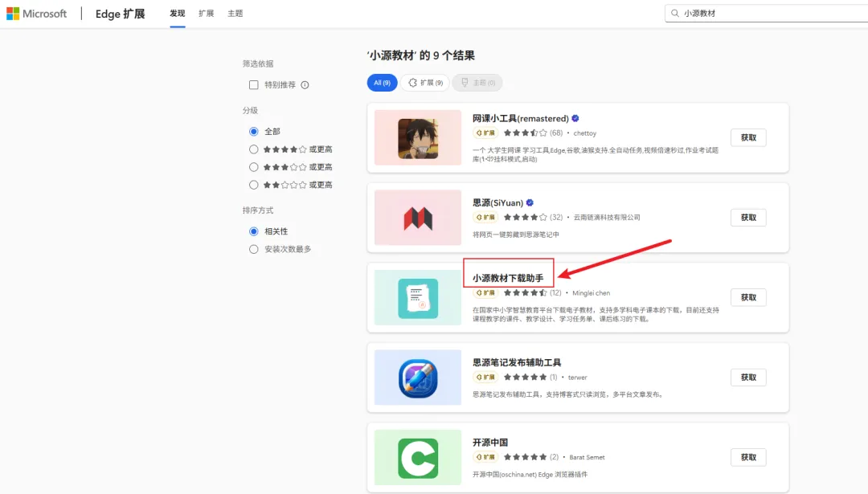Open the 小源教材下载助手 title link
The image size is (868, 494).
[508, 278]
